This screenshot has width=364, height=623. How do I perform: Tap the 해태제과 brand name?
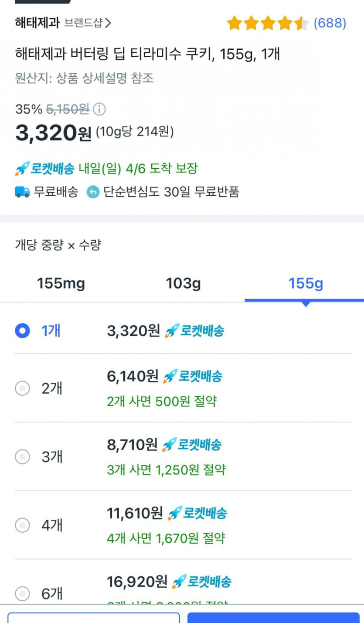pos(37,23)
